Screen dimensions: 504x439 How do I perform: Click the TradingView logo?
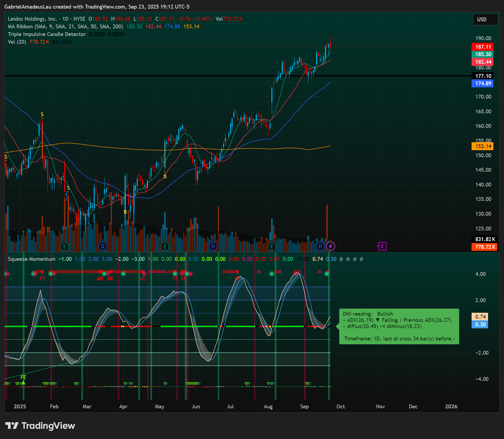tap(40, 426)
